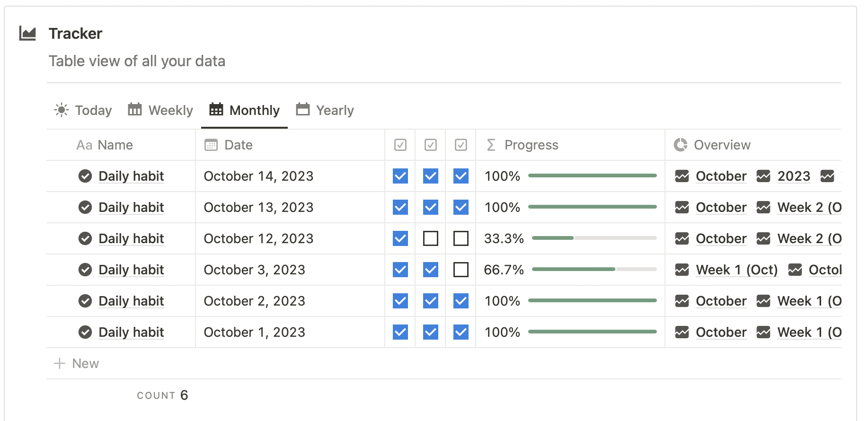The image size is (868, 421).
Task: Click the check-circle icon for October 14 habit
Action: (85, 176)
